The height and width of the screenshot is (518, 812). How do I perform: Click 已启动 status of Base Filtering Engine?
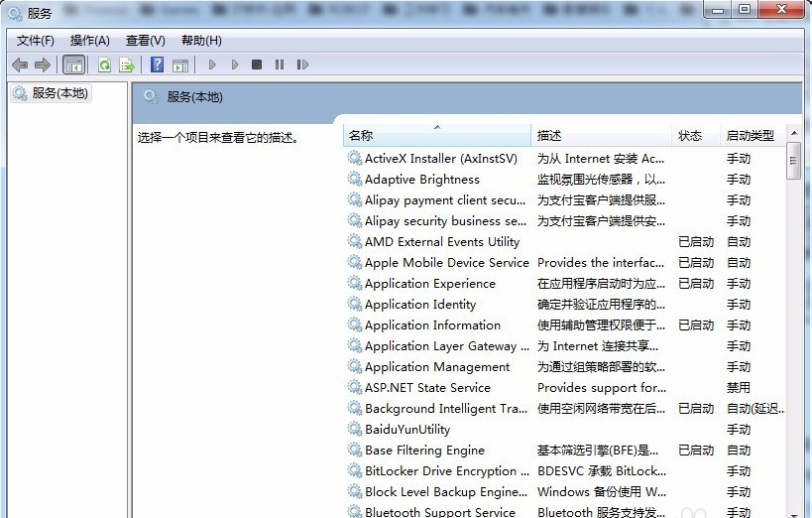(696, 451)
